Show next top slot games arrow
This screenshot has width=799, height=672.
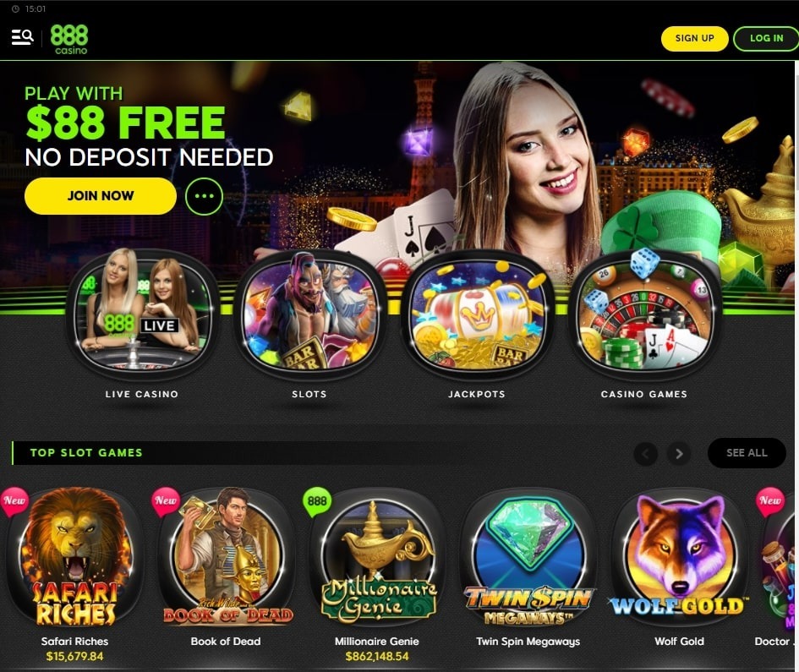[678, 453]
